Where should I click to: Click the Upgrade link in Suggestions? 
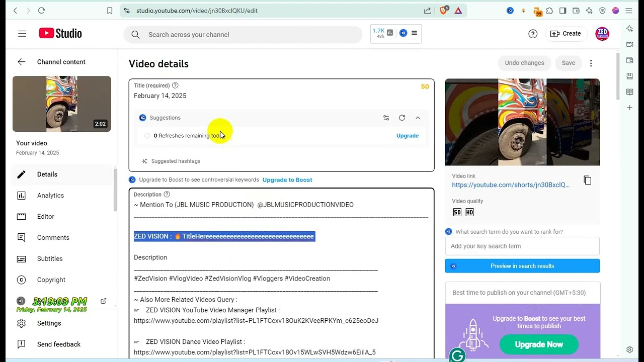click(408, 136)
